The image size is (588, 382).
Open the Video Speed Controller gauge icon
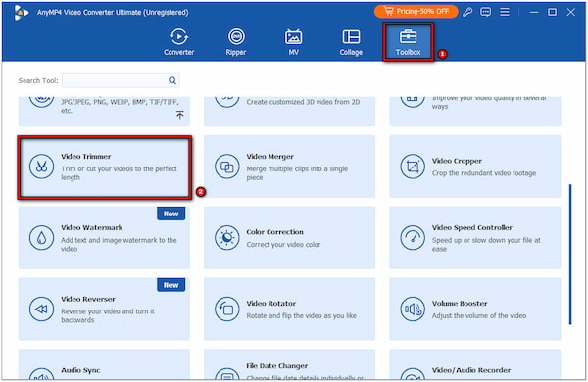click(x=413, y=237)
